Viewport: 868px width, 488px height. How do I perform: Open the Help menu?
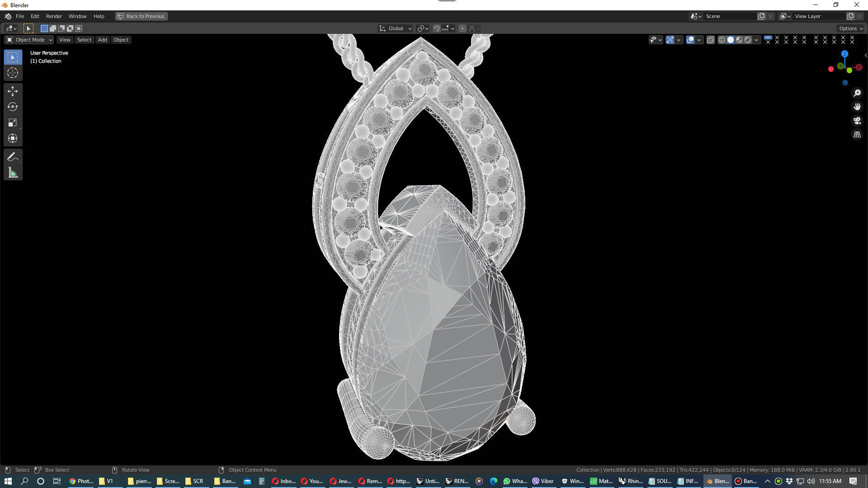pos(99,16)
